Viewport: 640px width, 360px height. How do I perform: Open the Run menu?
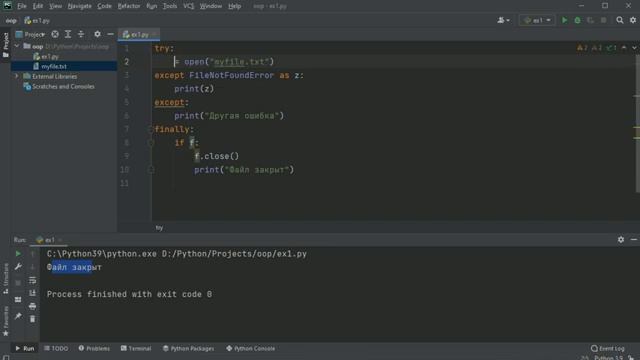click(151, 6)
